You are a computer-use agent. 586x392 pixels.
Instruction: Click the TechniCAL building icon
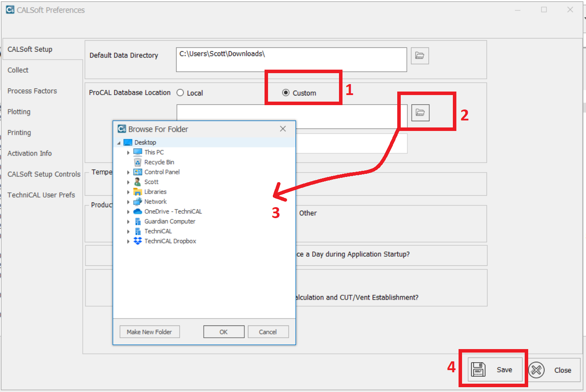coord(138,231)
